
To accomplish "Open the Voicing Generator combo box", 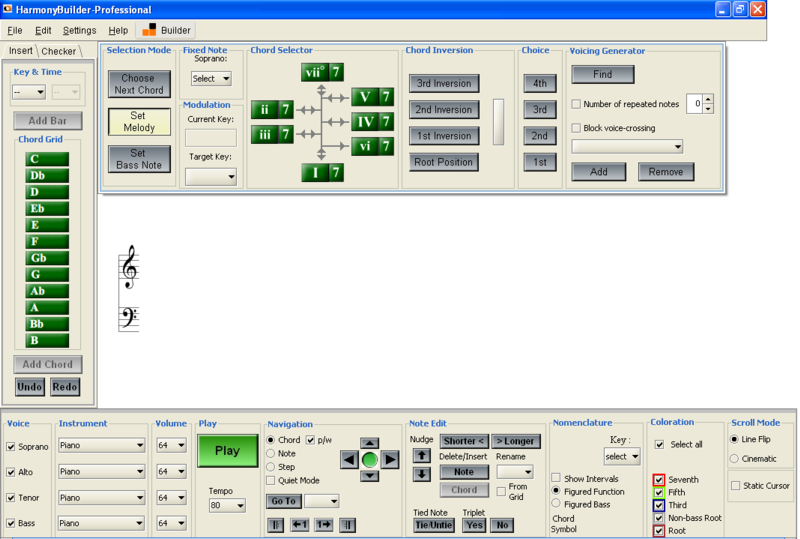I will click(627, 146).
